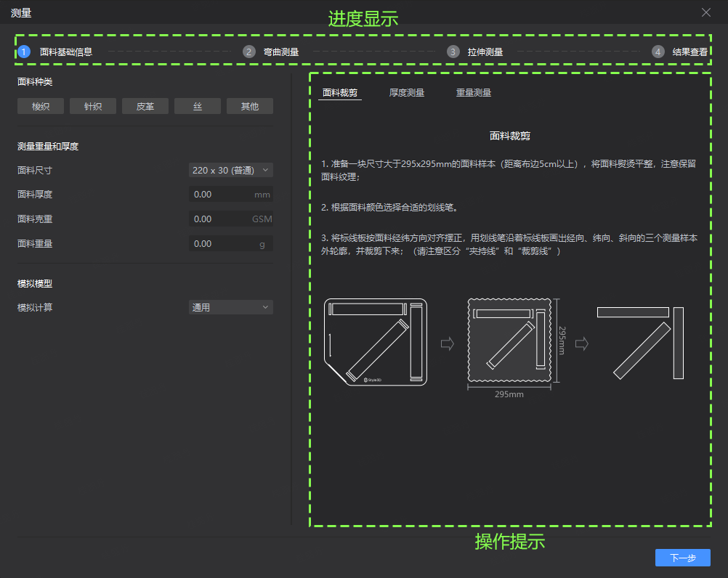
Task: Select the 梭织 fabric type
Action: [x=41, y=106]
